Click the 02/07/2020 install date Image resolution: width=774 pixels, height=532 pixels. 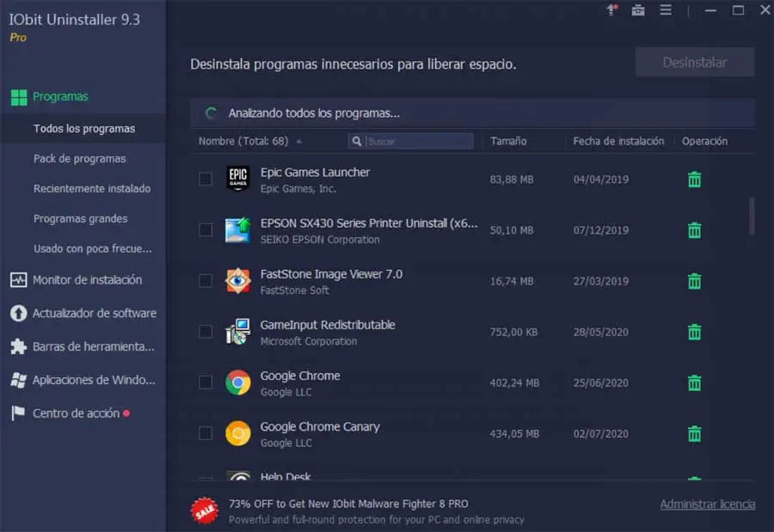601,434
